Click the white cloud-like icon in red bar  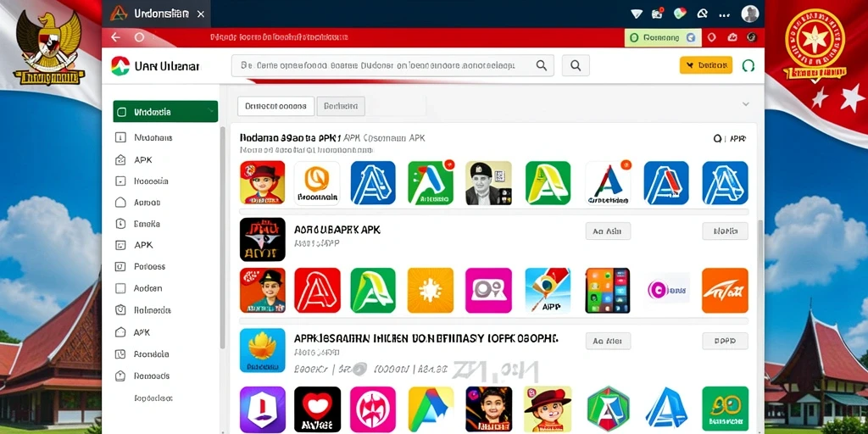pyautogui.click(x=732, y=37)
